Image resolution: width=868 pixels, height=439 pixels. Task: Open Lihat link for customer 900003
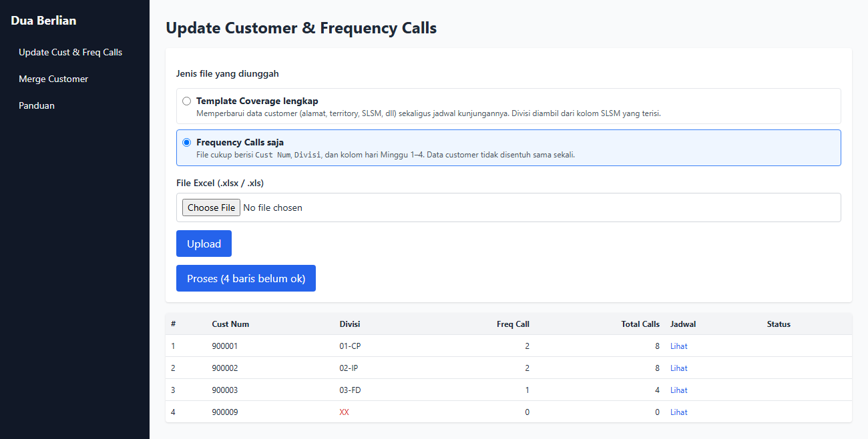pyautogui.click(x=679, y=390)
